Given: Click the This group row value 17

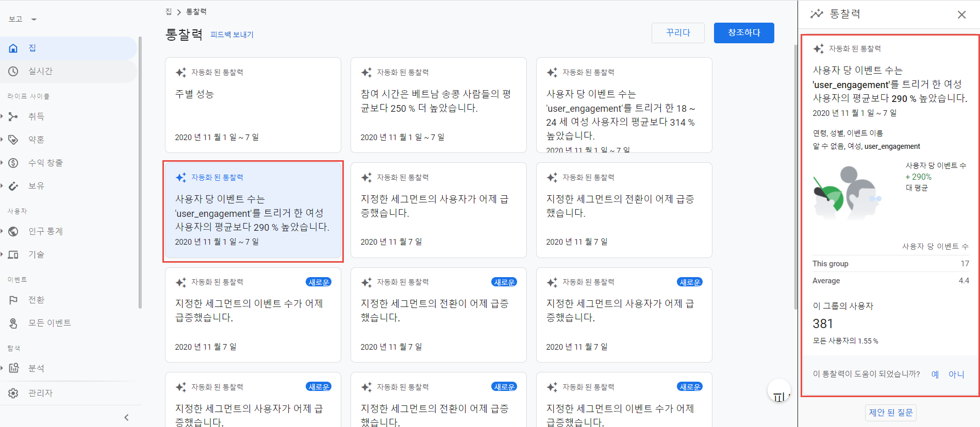Looking at the screenshot, I should 965,264.
